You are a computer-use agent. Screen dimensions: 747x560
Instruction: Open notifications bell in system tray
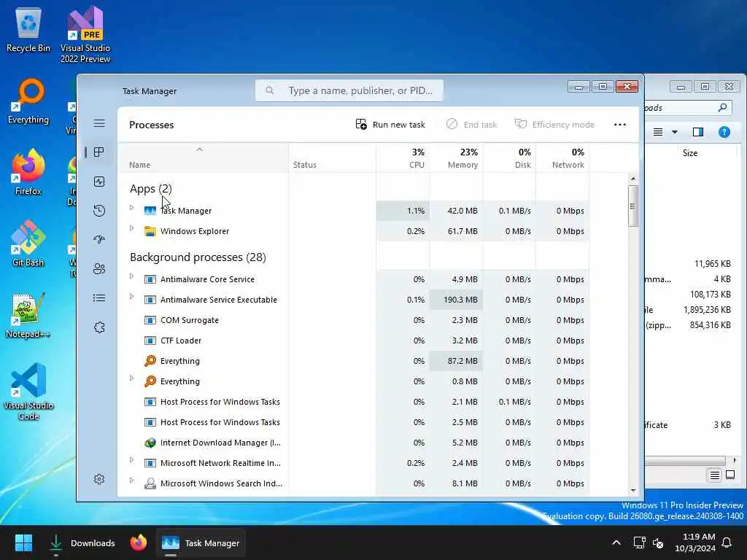727,542
